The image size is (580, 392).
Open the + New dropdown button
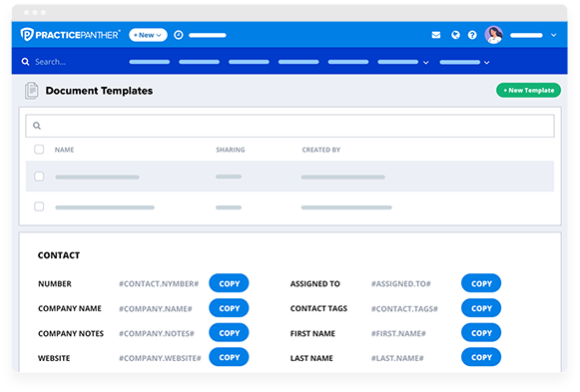click(x=148, y=35)
